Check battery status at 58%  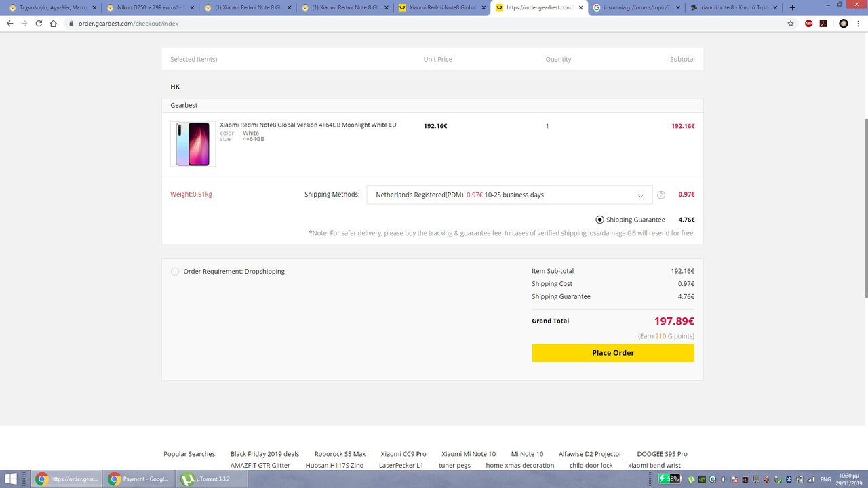tap(670, 479)
